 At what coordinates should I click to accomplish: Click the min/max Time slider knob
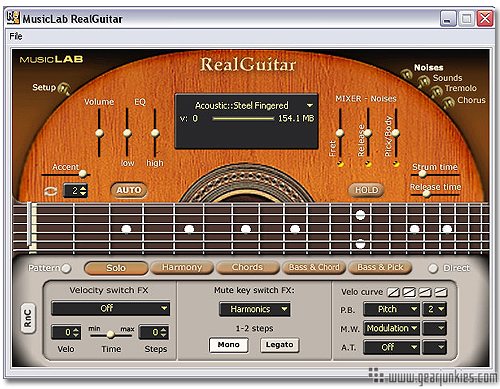(111, 334)
